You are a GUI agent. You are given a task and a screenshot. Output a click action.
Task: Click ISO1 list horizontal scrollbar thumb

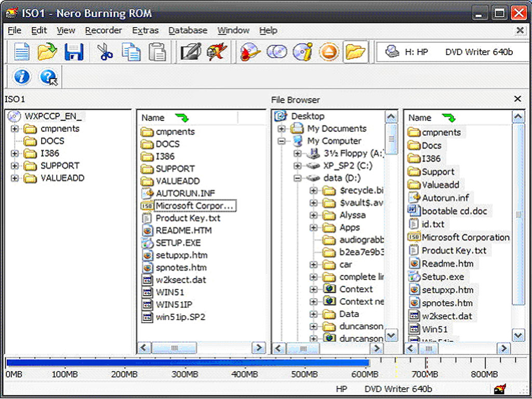coord(174,348)
